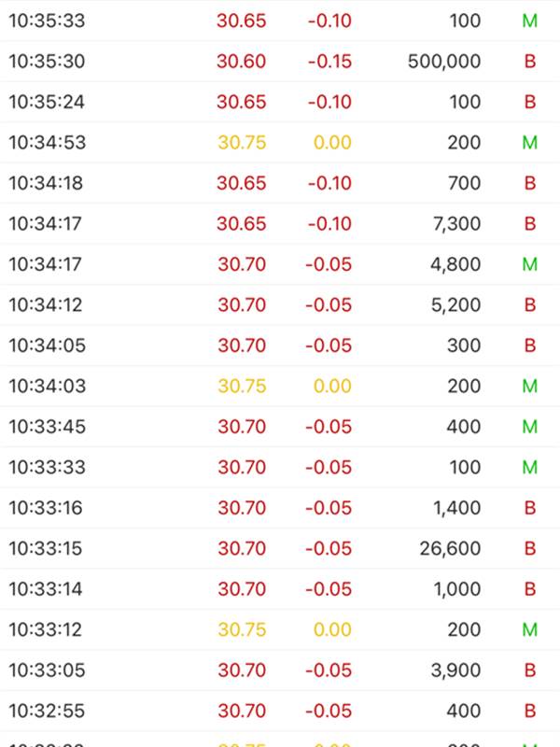Select the 10:34:18 trade with 700 volume
The width and height of the screenshot is (560, 747).
[x=280, y=183]
